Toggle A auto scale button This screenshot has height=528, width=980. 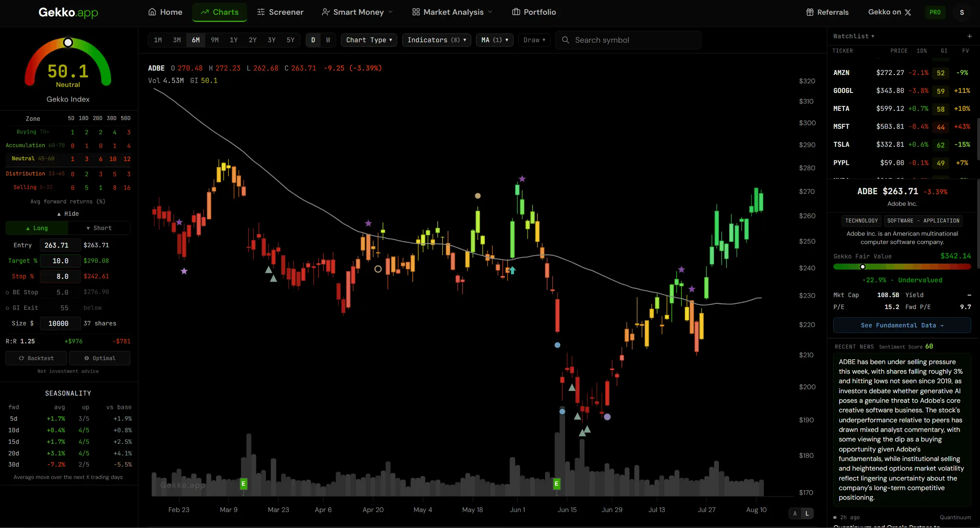(x=795, y=514)
